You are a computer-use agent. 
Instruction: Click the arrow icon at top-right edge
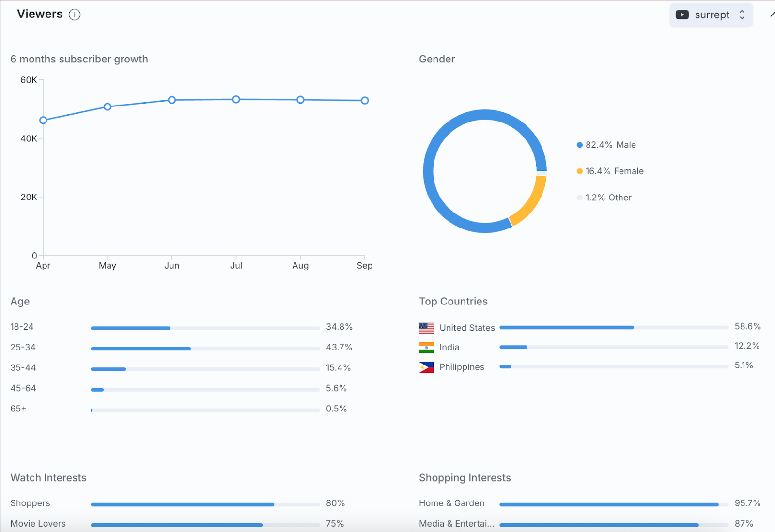pos(772,15)
